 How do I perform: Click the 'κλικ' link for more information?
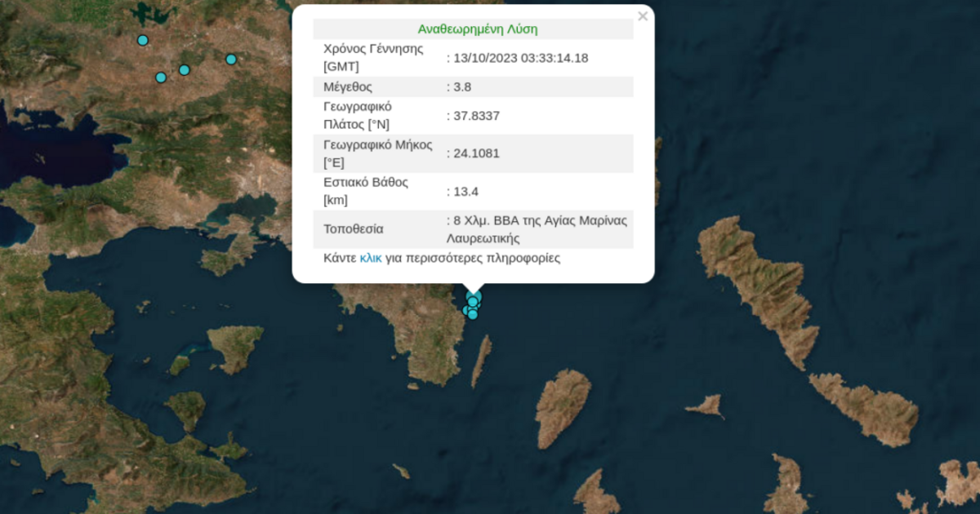pyautogui.click(x=371, y=258)
